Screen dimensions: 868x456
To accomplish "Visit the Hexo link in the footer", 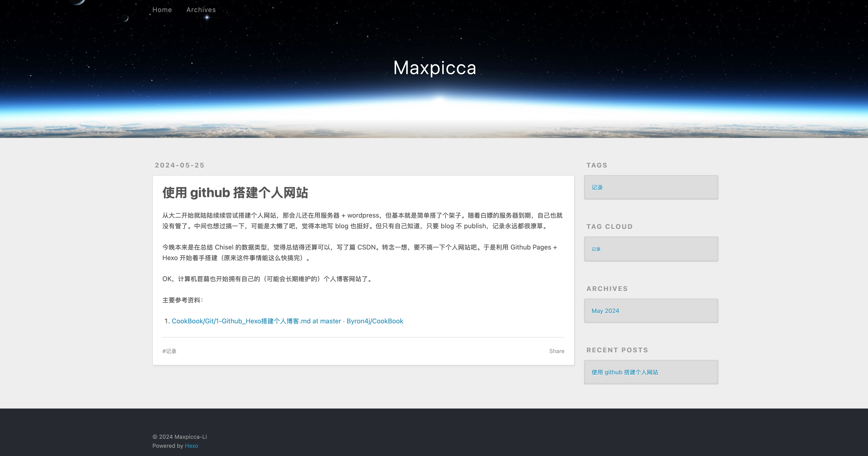I will coord(191,446).
